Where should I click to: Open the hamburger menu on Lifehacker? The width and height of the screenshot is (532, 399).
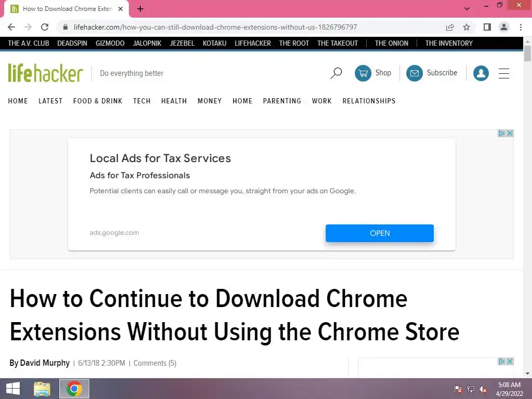pyautogui.click(x=504, y=73)
